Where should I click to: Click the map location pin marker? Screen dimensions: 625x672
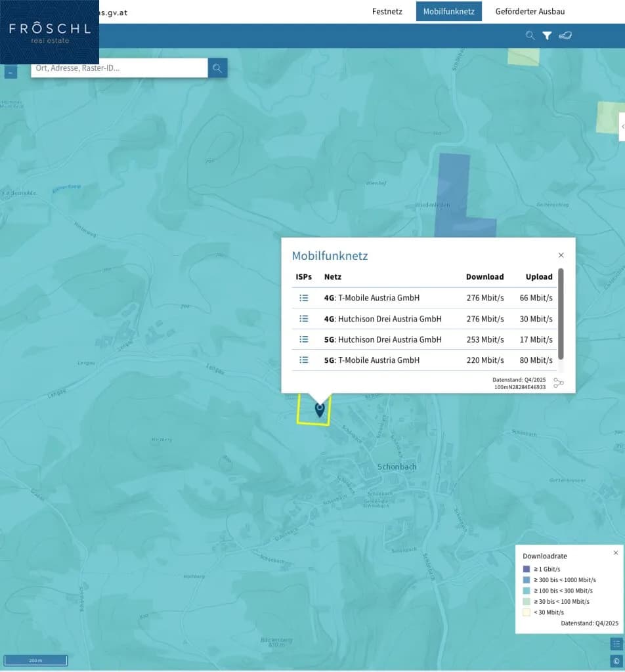point(319,409)
